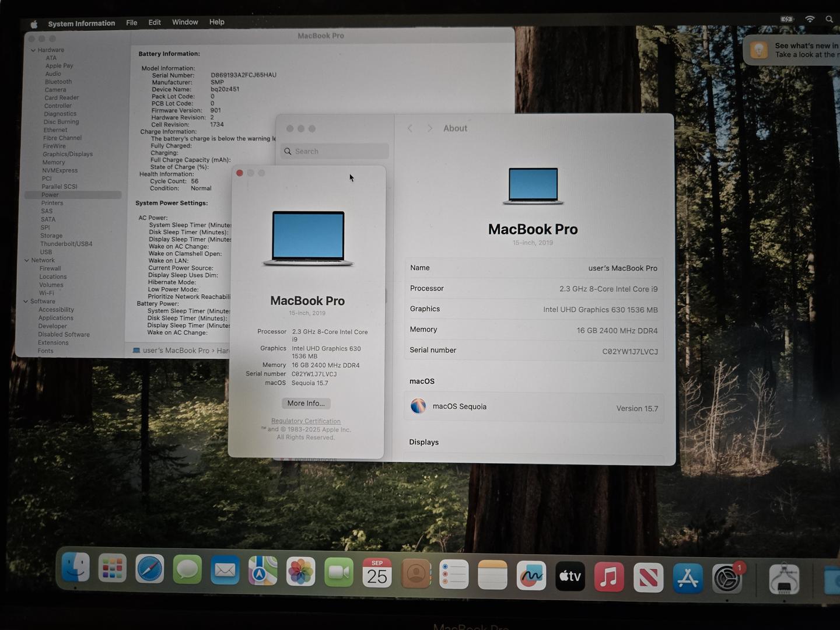This screenshot has width=840, height=630.
Task: Open the 'See what's new' notification
Action: [792, 50]
